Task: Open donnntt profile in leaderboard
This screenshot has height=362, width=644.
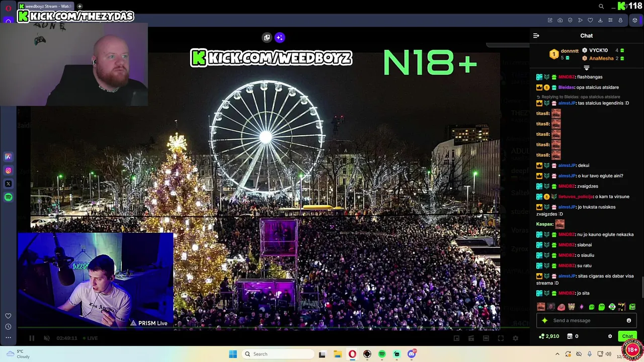Action: pyautogui.click(x=570, y=51)
